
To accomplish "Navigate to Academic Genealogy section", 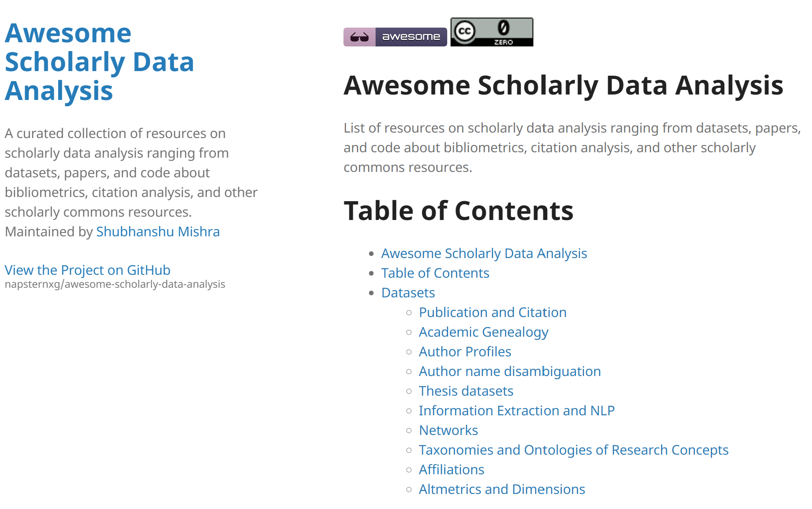I will click(x=483, y=332).
